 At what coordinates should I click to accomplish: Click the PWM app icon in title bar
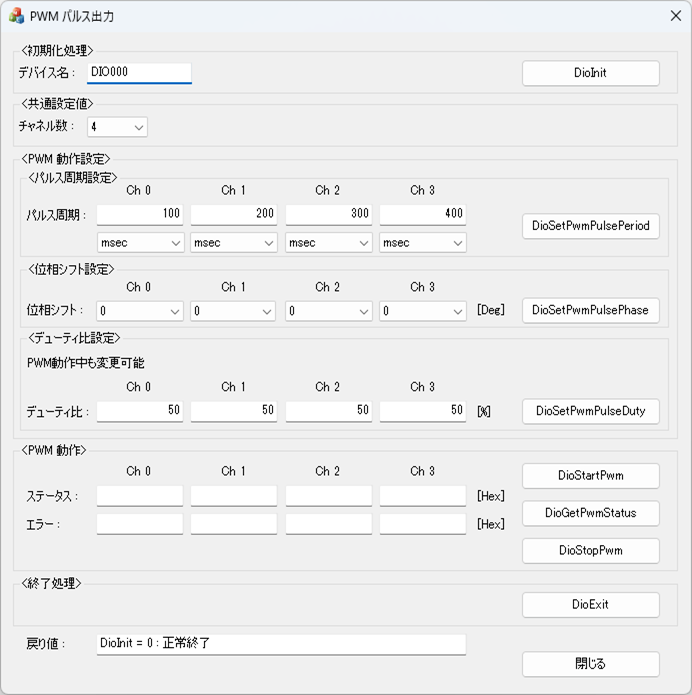coord(16,16)
